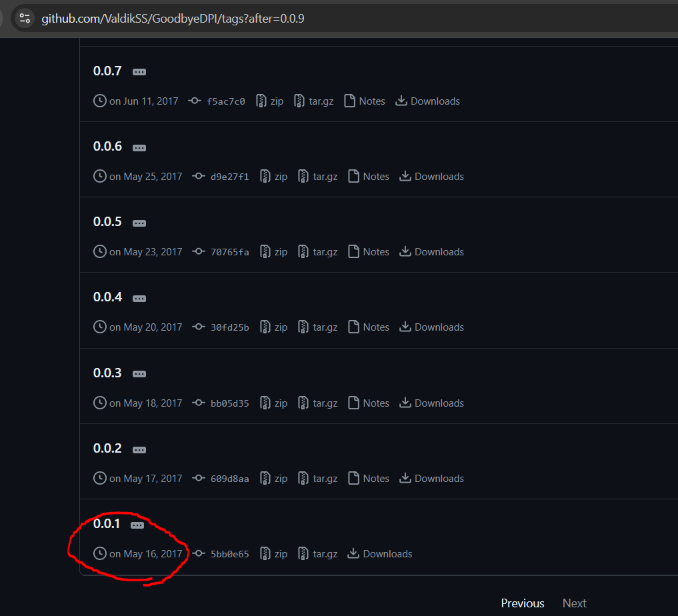Go to Previous page of tags
Screen dimensions: 678x616
coord(523,603)
